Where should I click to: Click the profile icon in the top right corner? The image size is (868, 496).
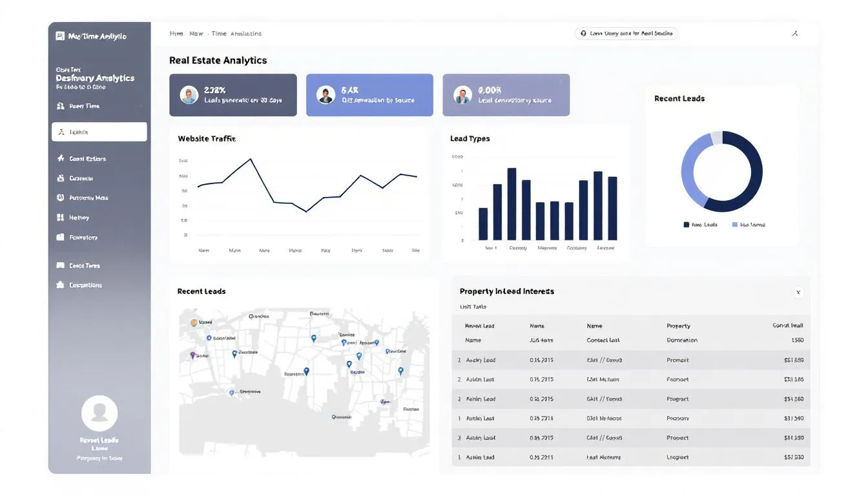point(795,33)
